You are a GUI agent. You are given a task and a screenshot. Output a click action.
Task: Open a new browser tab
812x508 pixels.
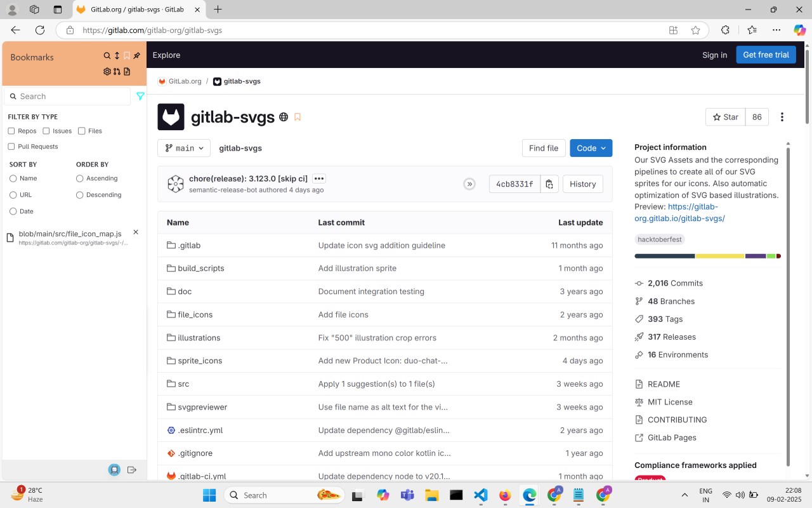pos(218,10)
